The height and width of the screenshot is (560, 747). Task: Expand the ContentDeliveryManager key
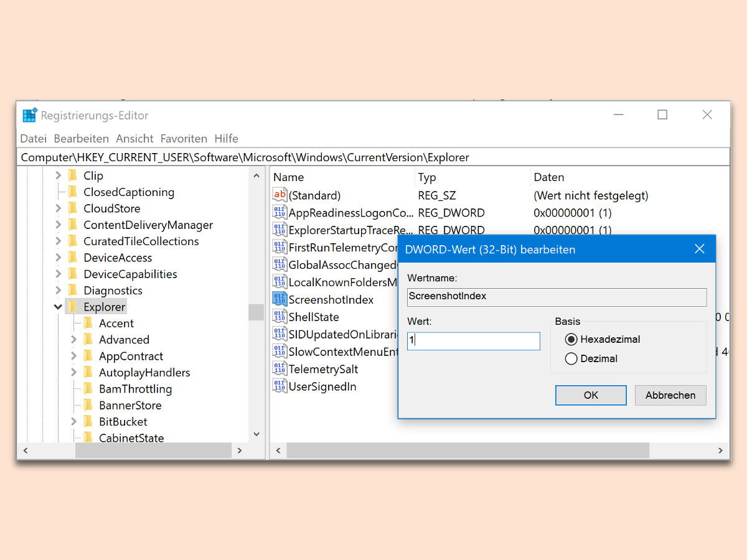58,225
